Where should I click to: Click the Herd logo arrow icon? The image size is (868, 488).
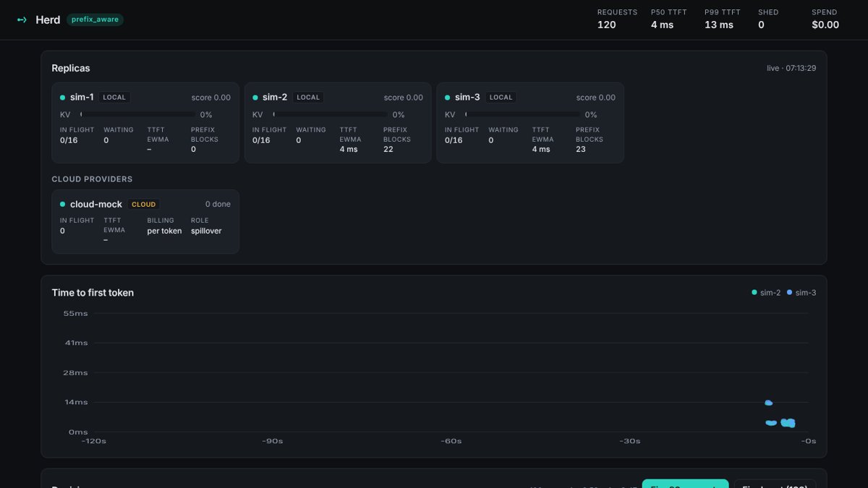pos(22,20)
